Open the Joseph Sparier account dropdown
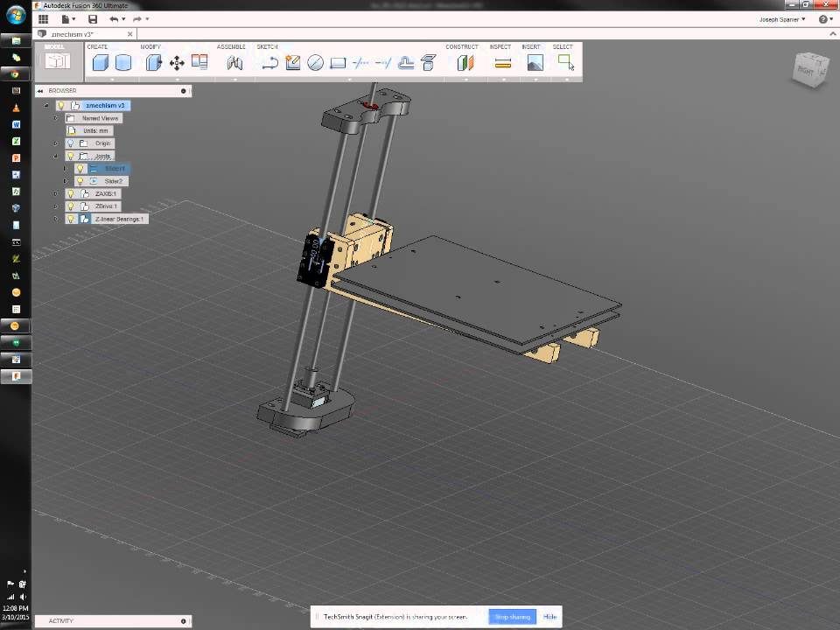 click(x=781, y=19)
